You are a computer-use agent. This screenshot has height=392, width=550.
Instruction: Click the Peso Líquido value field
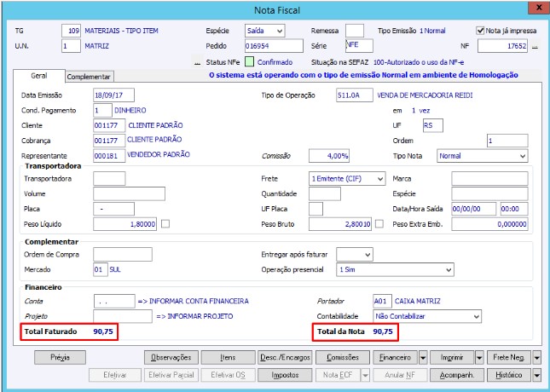point(124,224)
